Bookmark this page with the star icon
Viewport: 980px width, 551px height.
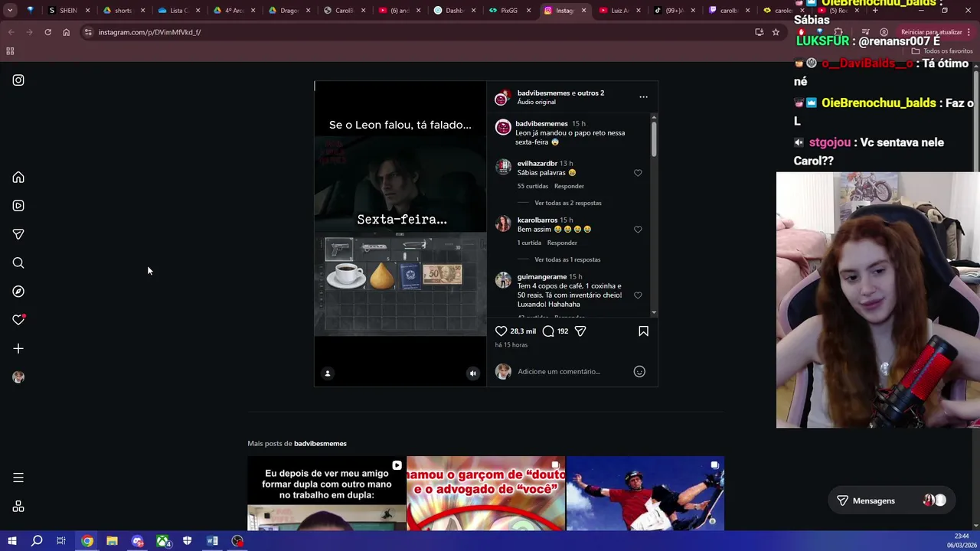[x=776, y=32]
